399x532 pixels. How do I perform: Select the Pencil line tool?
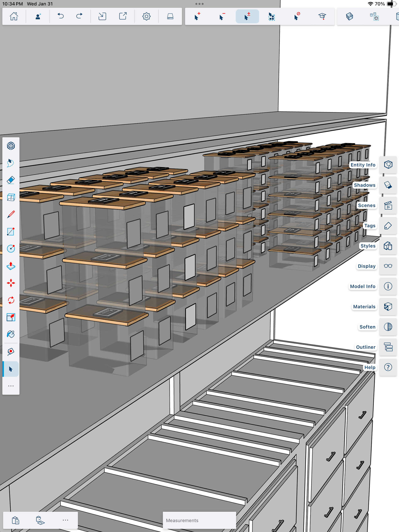click(x=11, y=214)
